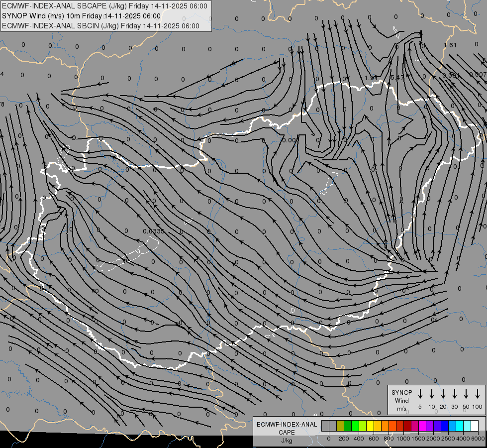487x448 pixels.
Task: Click the 20 m/s wind arrow in legend
Action: pyautogui.click(x=443, y=394)
